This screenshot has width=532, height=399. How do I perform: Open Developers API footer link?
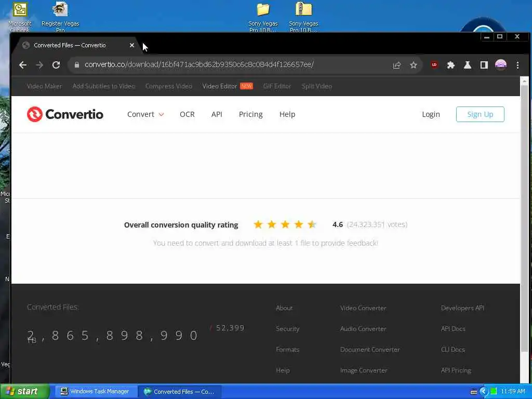click(x=462, y=308)
